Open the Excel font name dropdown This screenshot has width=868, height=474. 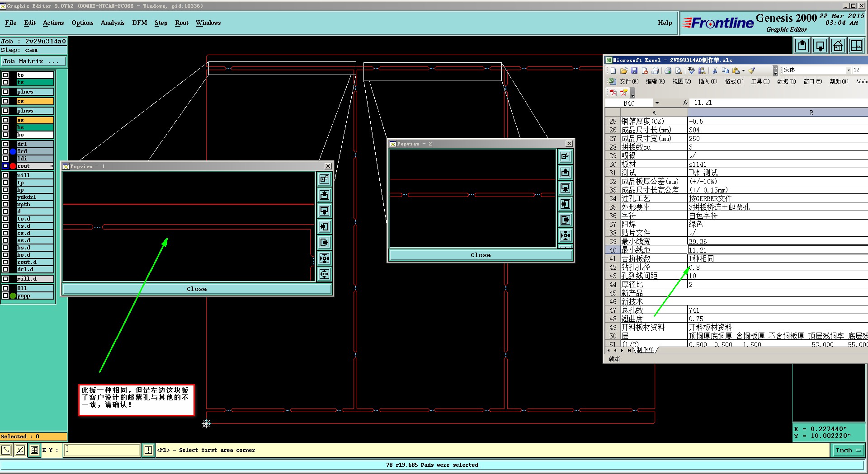[x=849, y=70]
